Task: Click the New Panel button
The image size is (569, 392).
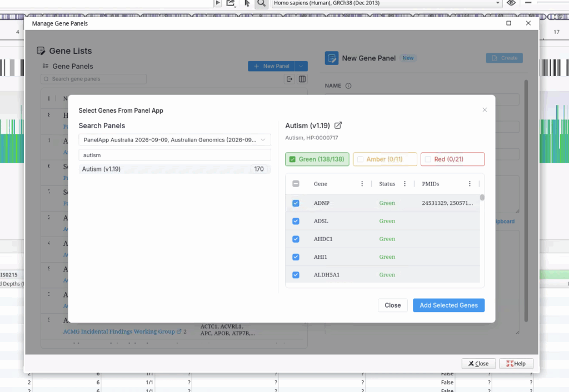Action: click(x=271, y=66)
